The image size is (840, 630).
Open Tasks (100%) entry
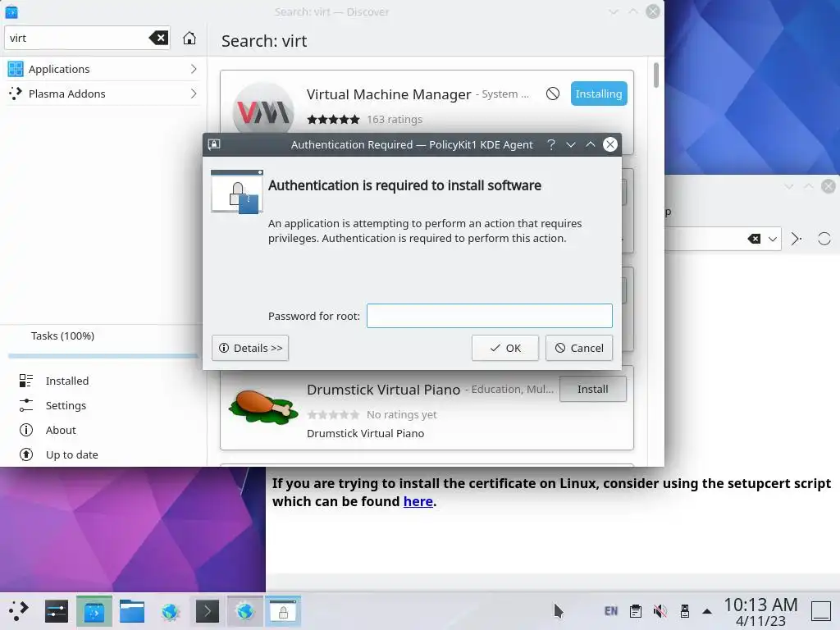point(62,336)
